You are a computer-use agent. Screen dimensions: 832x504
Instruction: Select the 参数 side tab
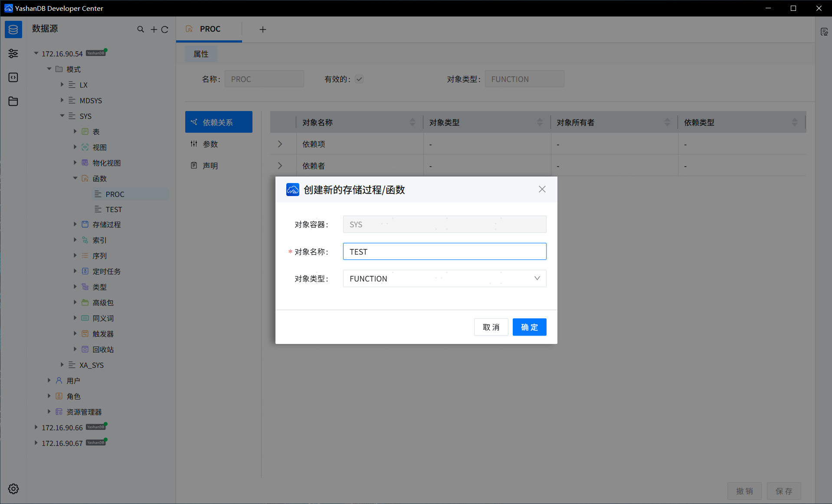[219, 144]
